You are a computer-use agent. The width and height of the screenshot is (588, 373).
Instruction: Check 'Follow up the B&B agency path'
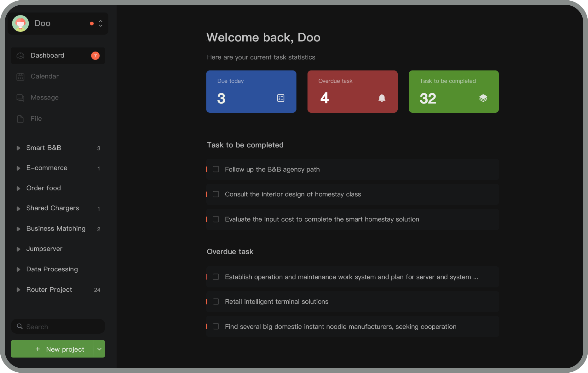(x=216, y=169)
